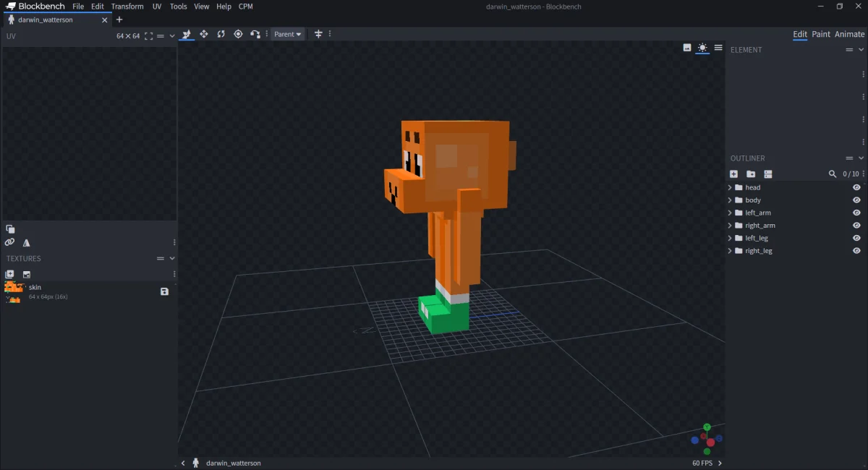The image size is (868, 470).
Task: Open the viewport screenshot/background icon
Action: click(x=687, y=48)
